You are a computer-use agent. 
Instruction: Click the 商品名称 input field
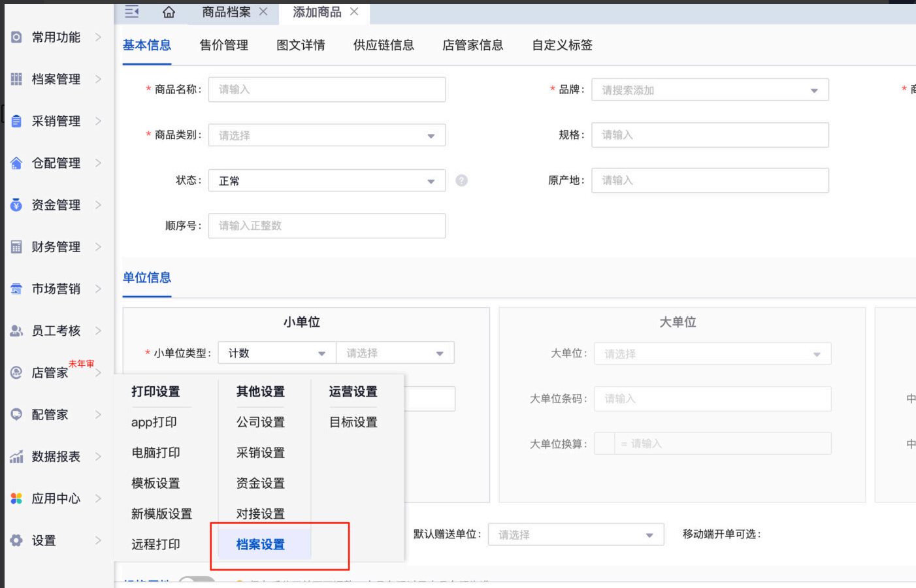327,90
